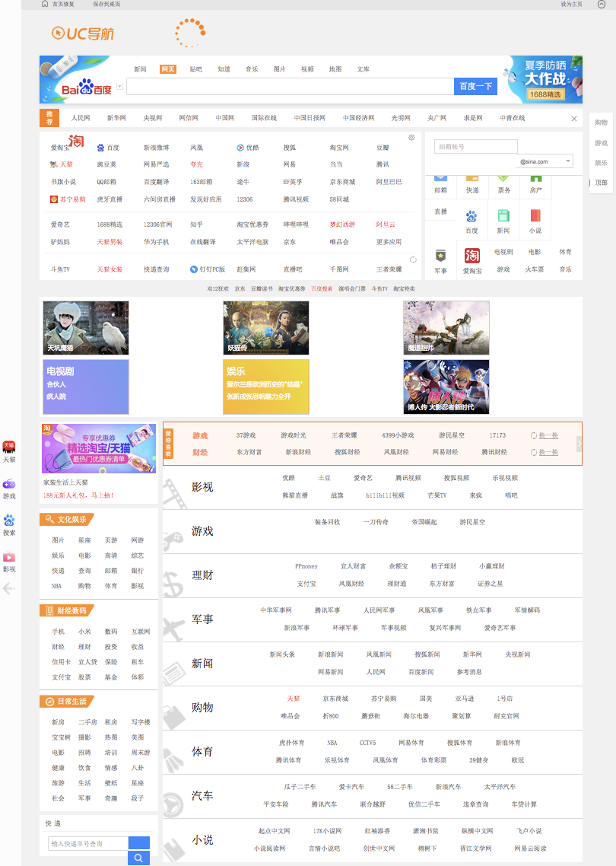Open the red 小说 book icon
The width and height of the screenshot is (616, 866).
(x=535, y=215)
